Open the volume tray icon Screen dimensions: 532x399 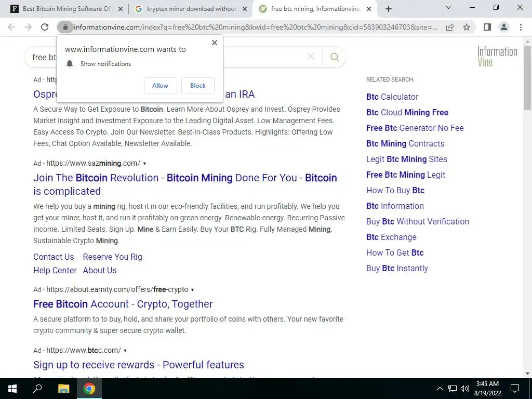[x=465, y=389]
